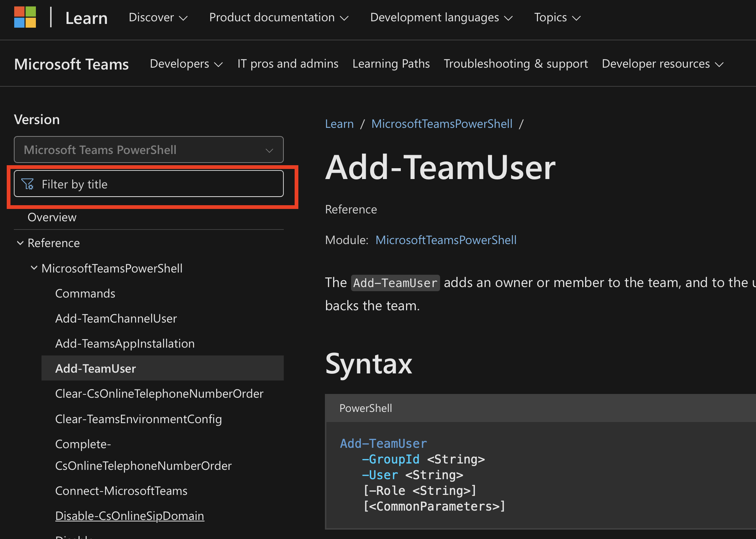Screen dimensions: 756x539
Task: Click the Microsoft logo
Action: click(x=25, y=17)
